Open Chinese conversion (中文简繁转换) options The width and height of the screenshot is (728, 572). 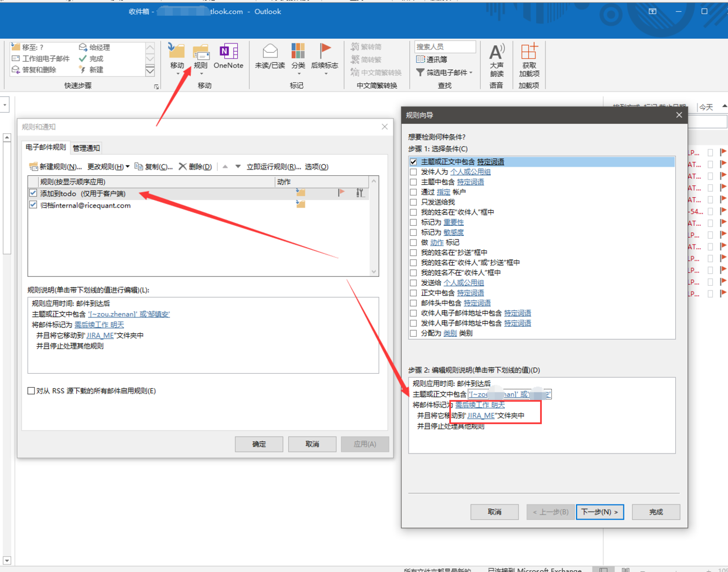[x=376, y=72]
